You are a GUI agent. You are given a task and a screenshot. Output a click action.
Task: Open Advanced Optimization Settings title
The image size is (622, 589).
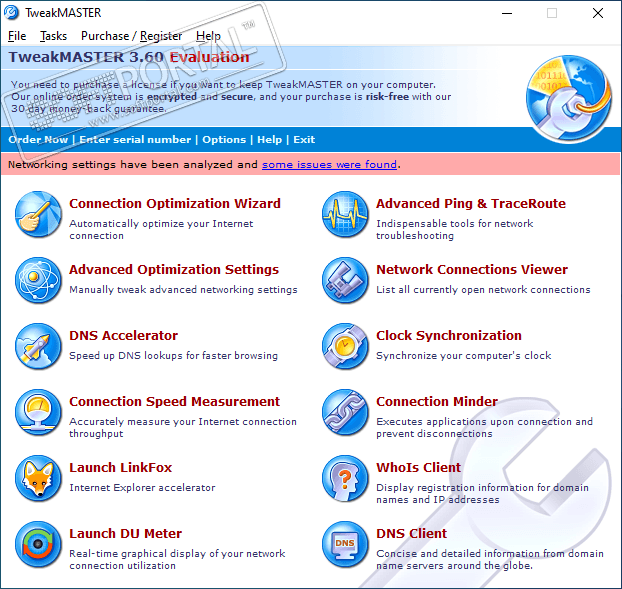[174, 270]
